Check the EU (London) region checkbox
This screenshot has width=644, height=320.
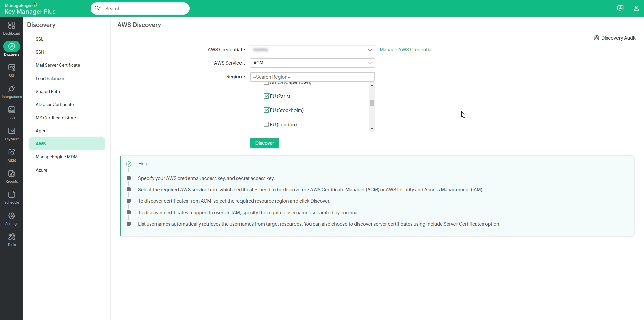266,125
